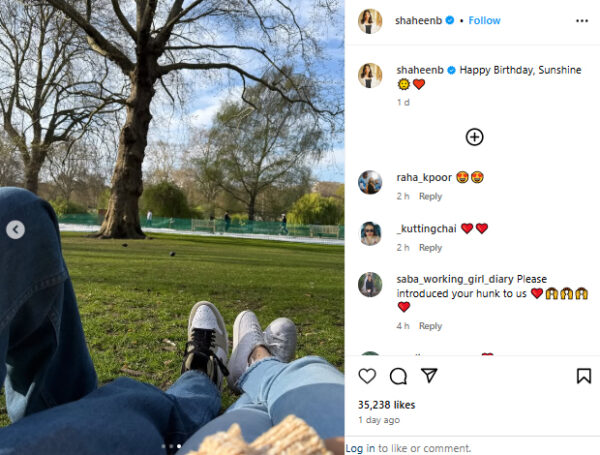Open more options three-dot menu
600x455 pixels.
point(582,21)
